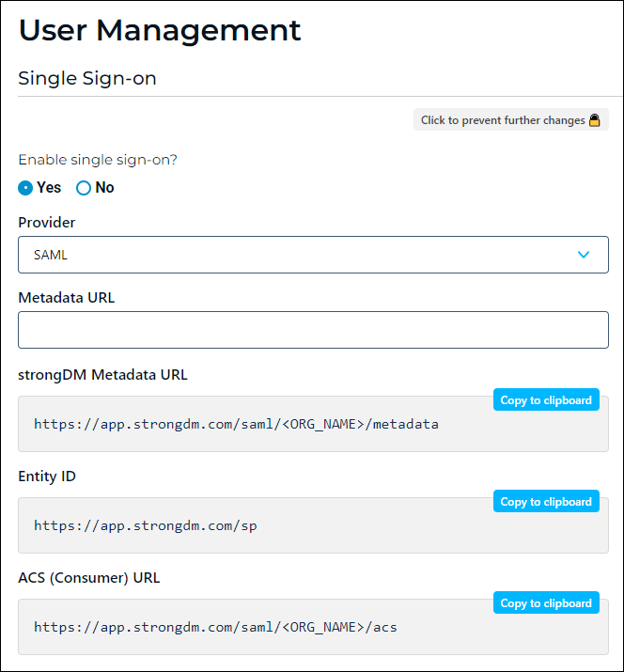This screenshot has width=624, height=672.
Task: Click the 'Single Sign-on' section heading
Action: 87,78
